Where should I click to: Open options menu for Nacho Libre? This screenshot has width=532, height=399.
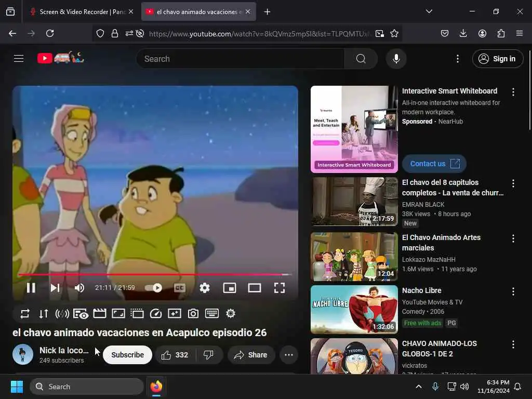(x=513, y=291)
